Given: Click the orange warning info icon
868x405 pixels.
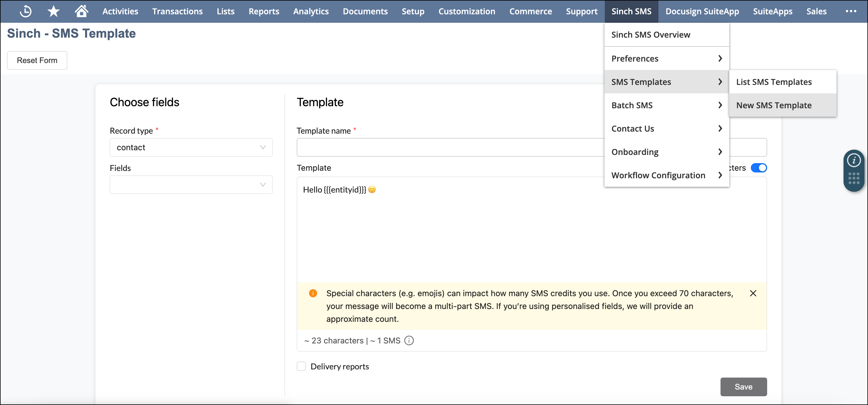Looking at the screenshot, I should 313,293.
